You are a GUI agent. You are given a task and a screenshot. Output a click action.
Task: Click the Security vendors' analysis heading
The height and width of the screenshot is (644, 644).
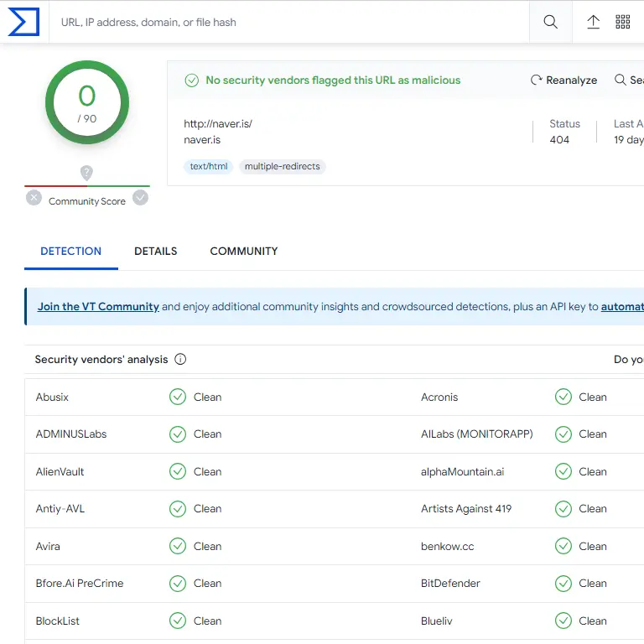click(x=101, y=360)
